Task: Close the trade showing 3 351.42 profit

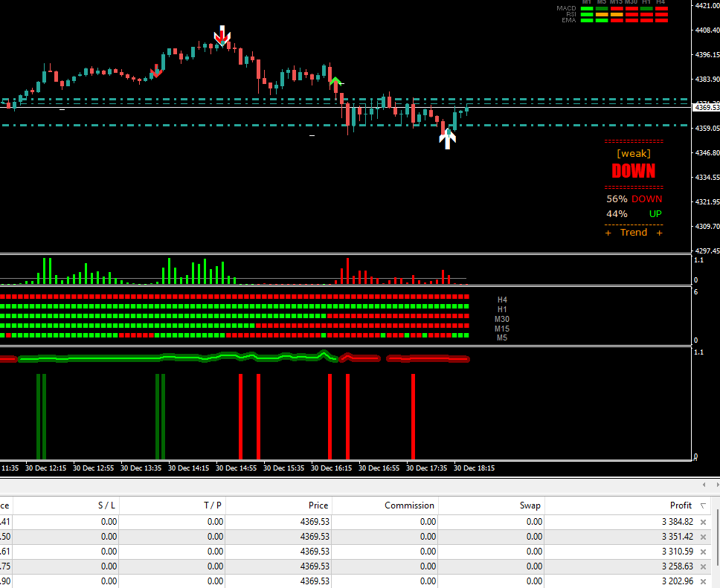Action: tap(703, 537)
